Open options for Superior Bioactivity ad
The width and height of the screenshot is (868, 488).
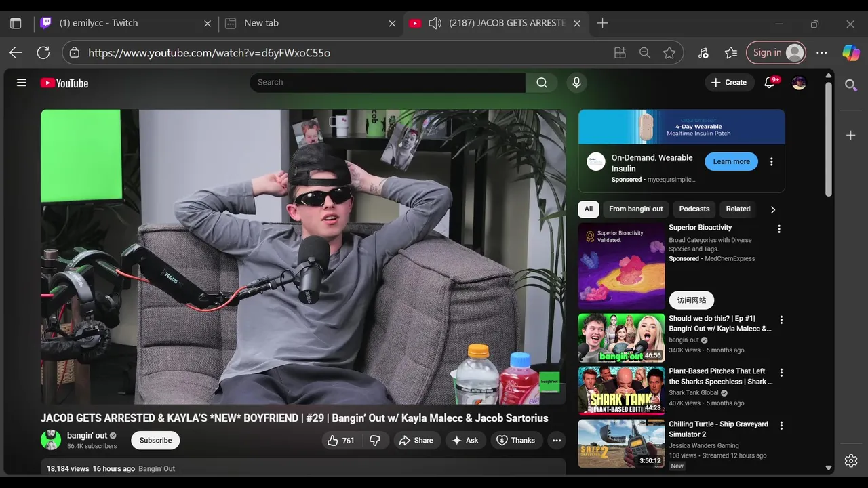click(779, 229)
